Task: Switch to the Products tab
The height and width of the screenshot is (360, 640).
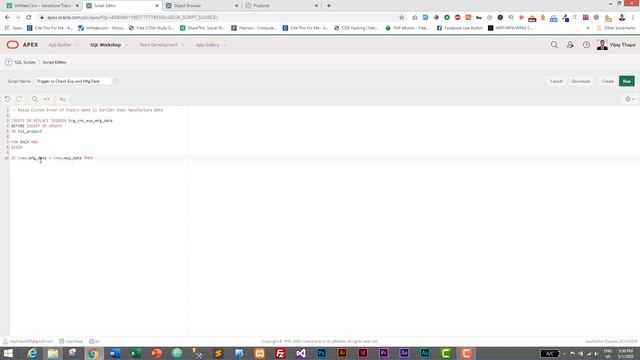Action: (282, 6)
